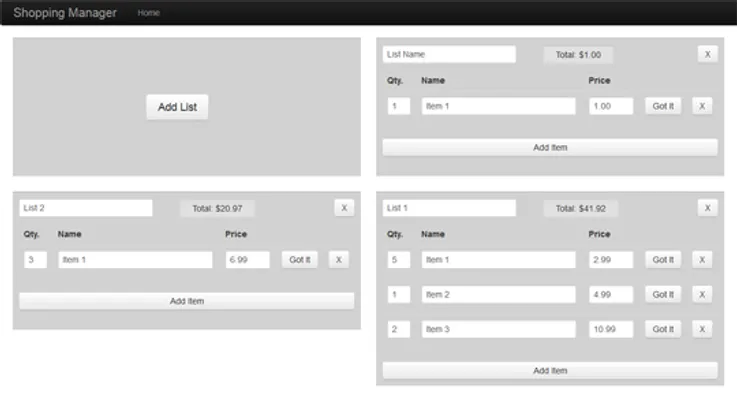
Task: Click the Shopping Manager brand title
Action: 65,13
